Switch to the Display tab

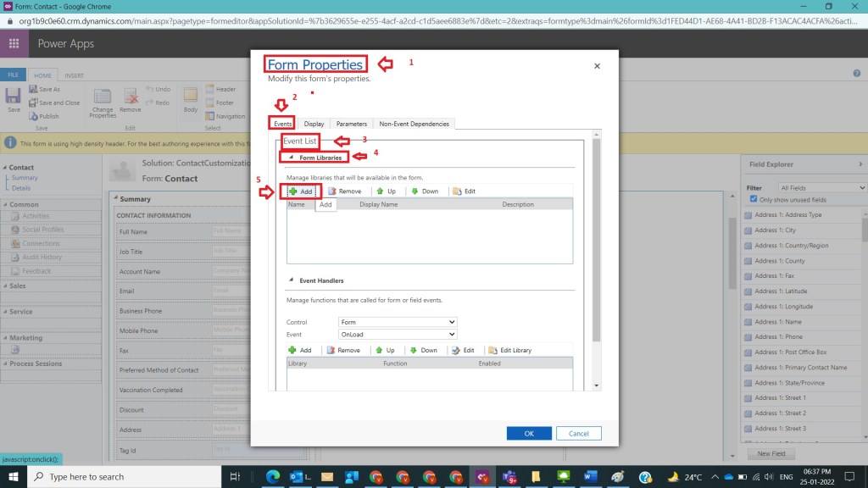tap(314, 124)
